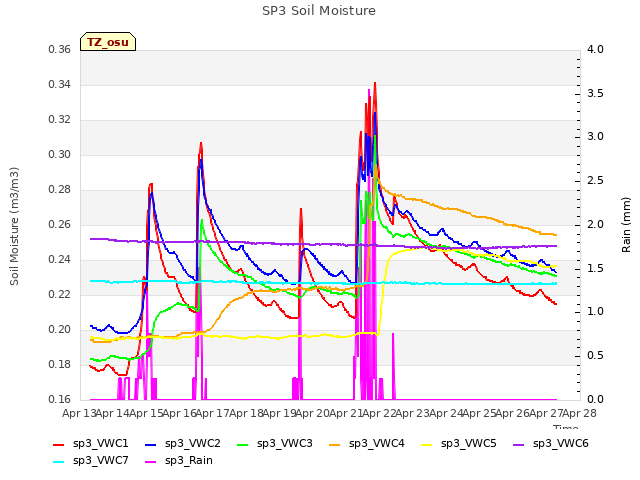Click the TZ_osu annotation label

tap(108, 42)
